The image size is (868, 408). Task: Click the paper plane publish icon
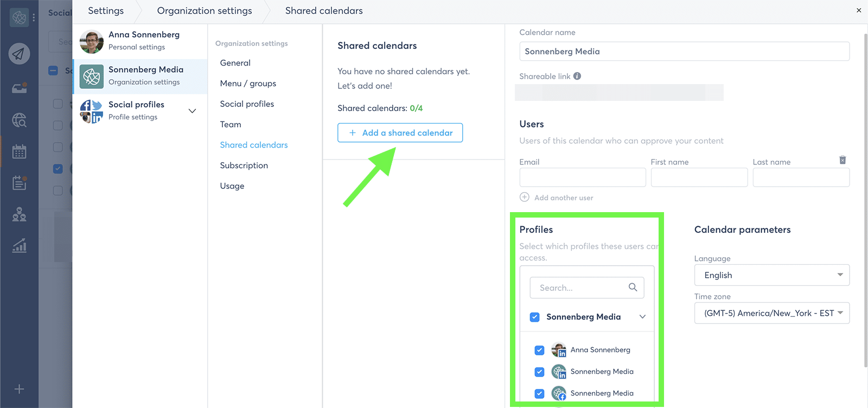click(19, 54)
